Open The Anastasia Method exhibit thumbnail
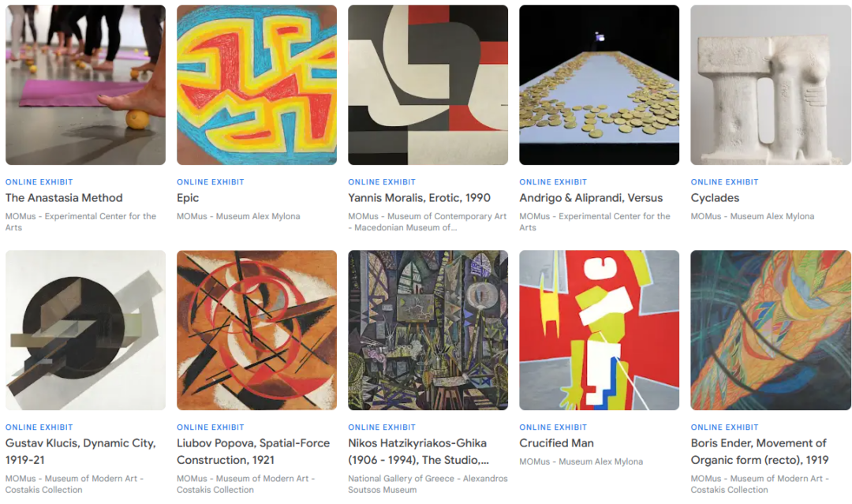Image resolution: width=852 pixels, height=504 pixels. pos(85,84)
